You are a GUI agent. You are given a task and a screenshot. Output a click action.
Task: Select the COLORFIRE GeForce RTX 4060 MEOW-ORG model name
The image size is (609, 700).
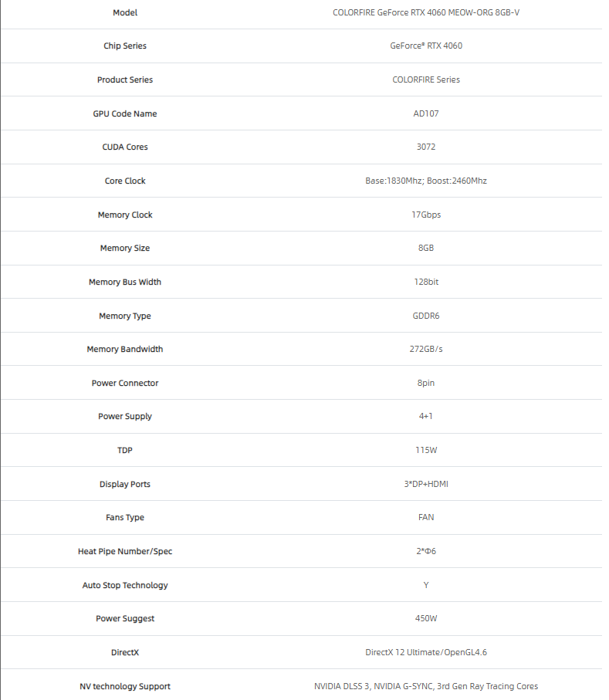point(426,12)
